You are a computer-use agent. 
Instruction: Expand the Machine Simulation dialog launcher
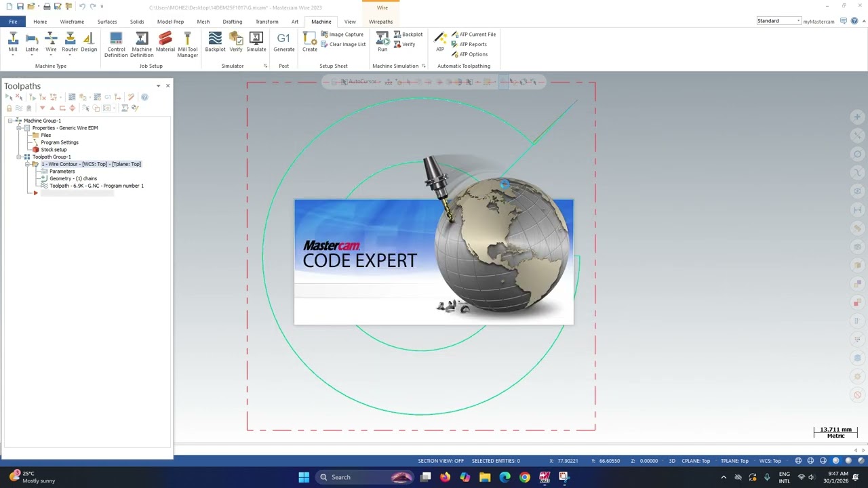tap(423, 66)
